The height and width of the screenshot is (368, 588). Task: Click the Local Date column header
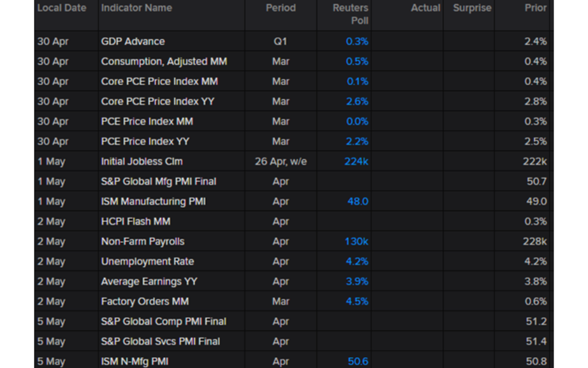pyautogui.click(x=62, y=8)
